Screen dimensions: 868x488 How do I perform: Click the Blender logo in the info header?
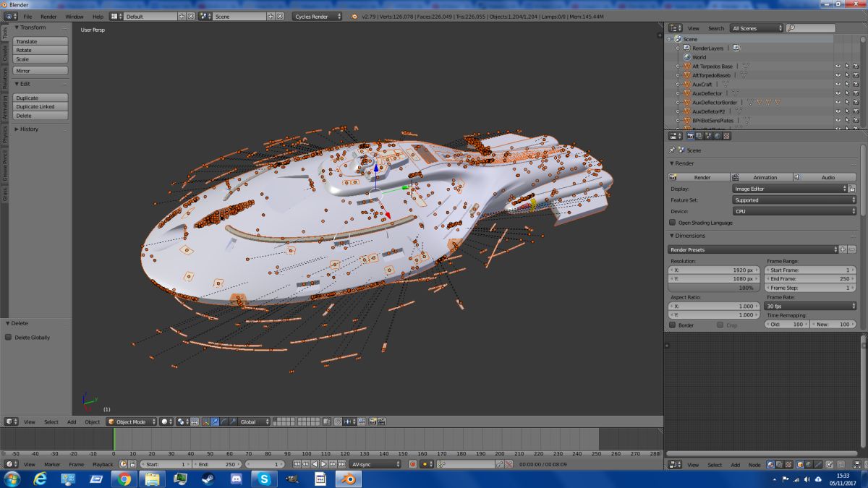354,16
